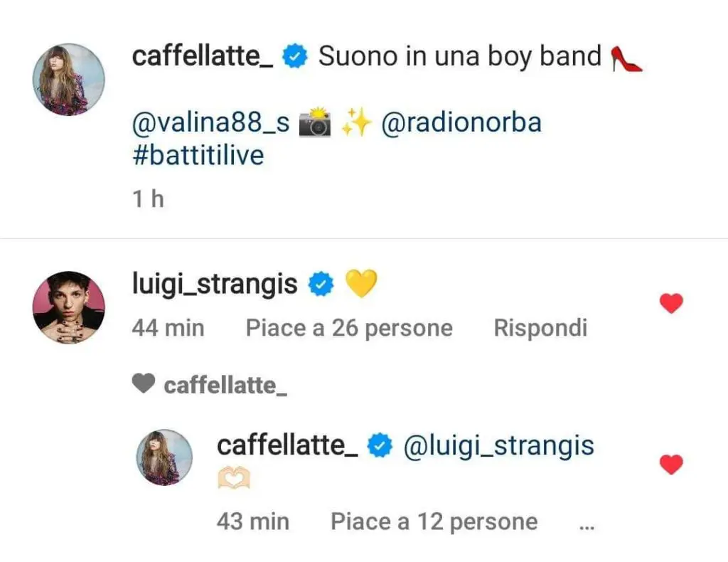Open luigi_strangis profile picture
The width and height of the screenshot is (728, 562).
pyautogui.click(x=69, y=307)
